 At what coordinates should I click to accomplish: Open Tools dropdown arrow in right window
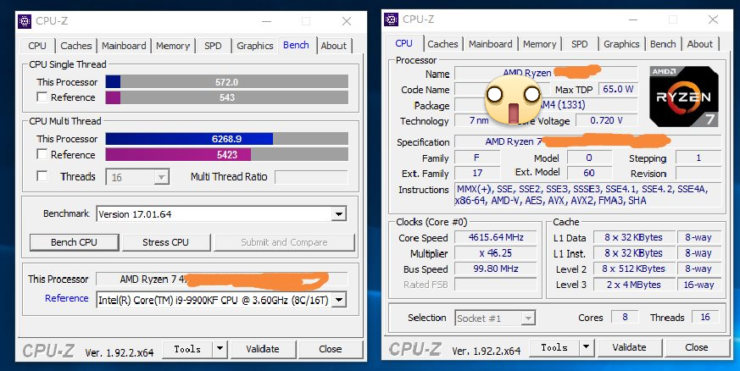pos(586,348)
